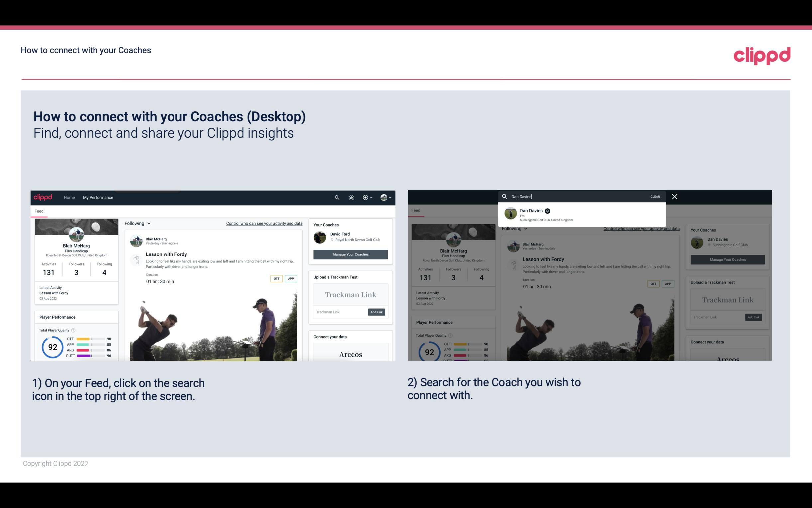Viewport: 812px width, 508px height.
Task: Click the settings gear icon in top nav
Action: tap(366, 197)
